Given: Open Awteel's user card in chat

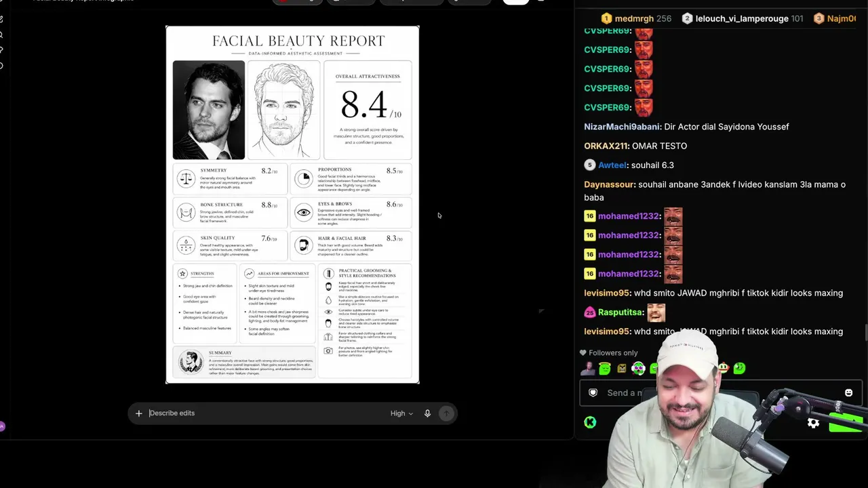Looking at the screenshot, I should (612, 165).
